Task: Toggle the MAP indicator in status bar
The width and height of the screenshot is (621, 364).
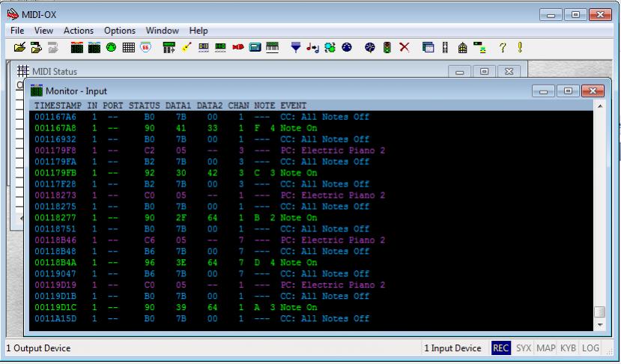Action: point(546,348)
